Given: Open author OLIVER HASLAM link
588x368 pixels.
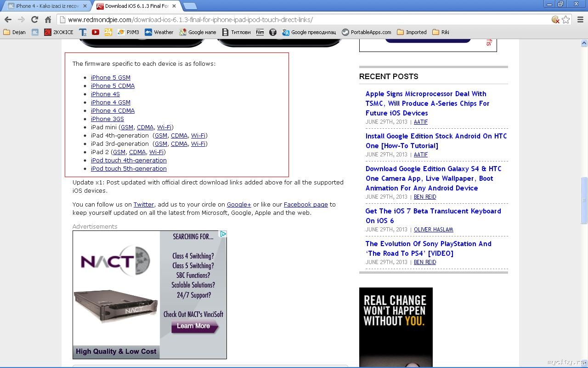Looking at the screenshot, I should (434, 230).
